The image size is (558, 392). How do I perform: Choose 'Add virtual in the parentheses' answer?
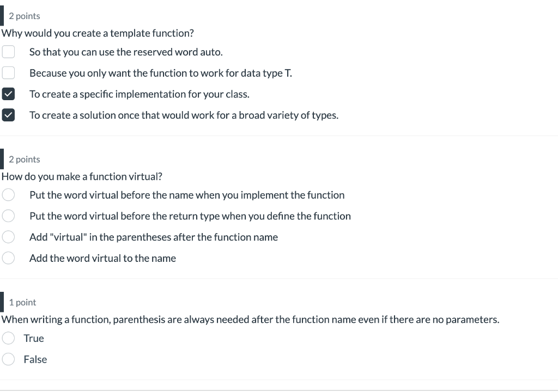point(8,236)
